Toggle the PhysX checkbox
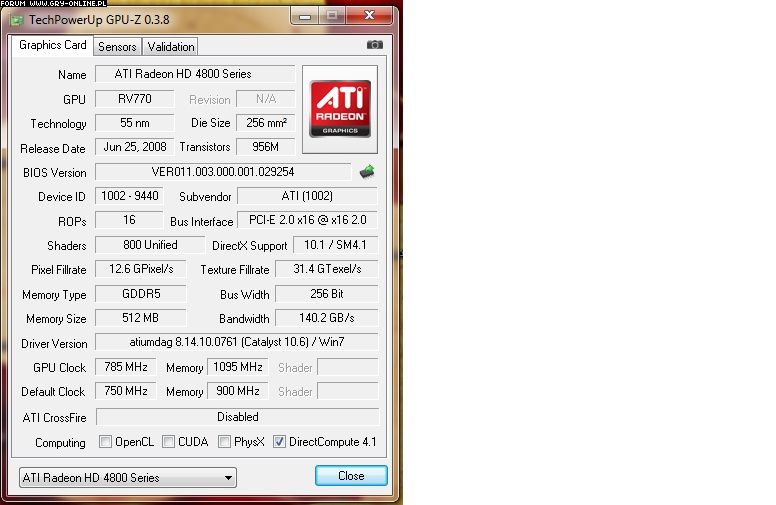Image resolution: width=776 pixels, height=505 pixels. (224, 442)
